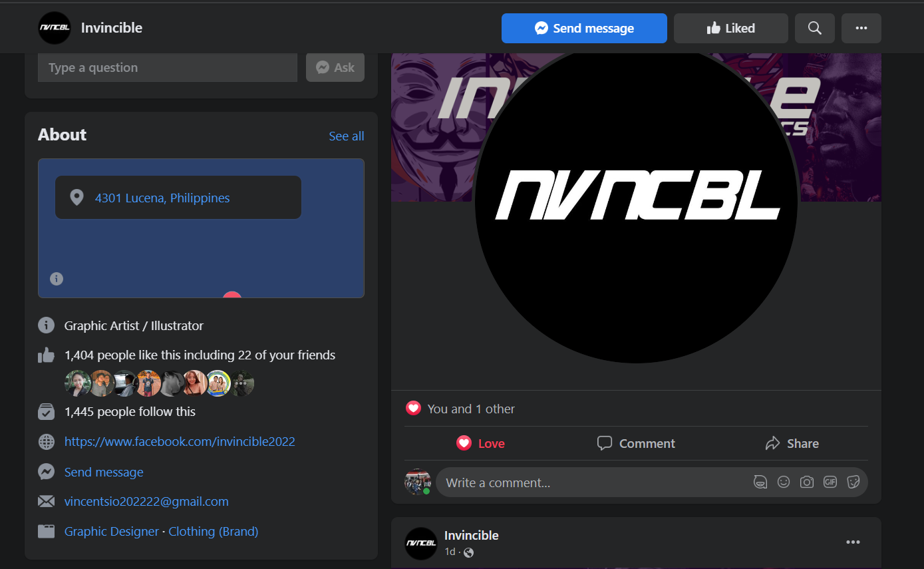Click the public audience globe icon on the lower post
Screen dimensions: 924x569
469,552
